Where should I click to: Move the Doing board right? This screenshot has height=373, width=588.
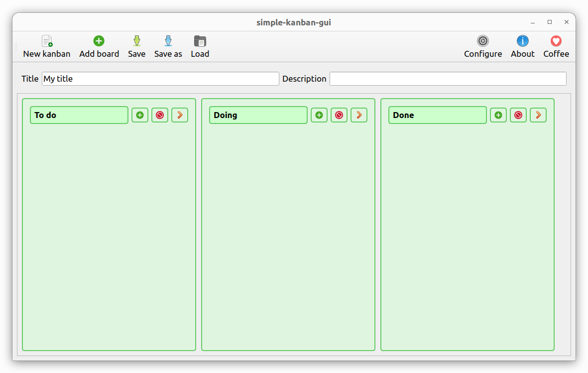pyautogui.click(x=359, y=115)
